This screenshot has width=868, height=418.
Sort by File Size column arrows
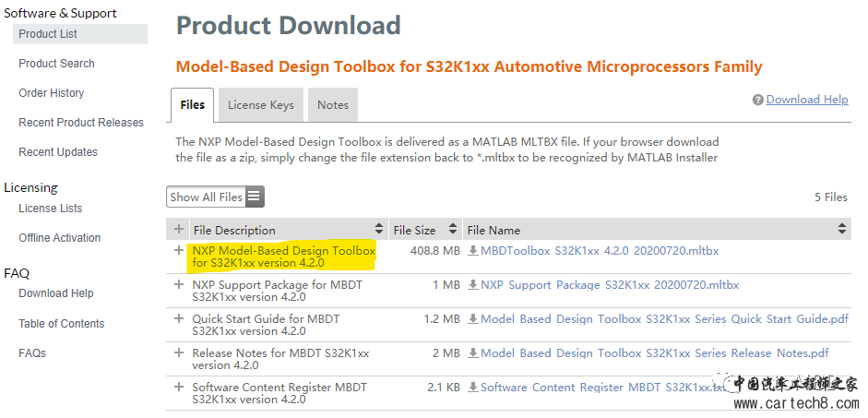click(x=453, y=229)
